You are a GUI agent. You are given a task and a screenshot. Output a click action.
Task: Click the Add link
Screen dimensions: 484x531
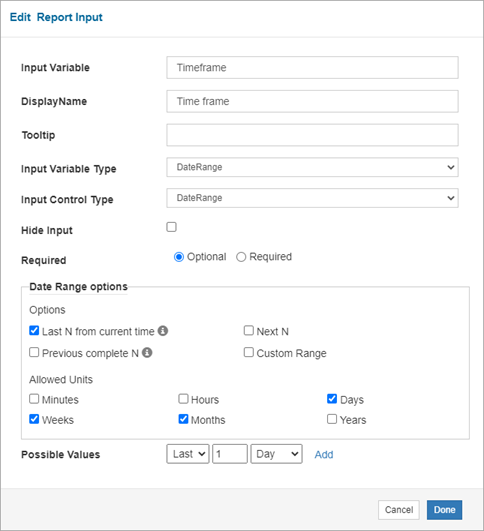pos(324,454)
